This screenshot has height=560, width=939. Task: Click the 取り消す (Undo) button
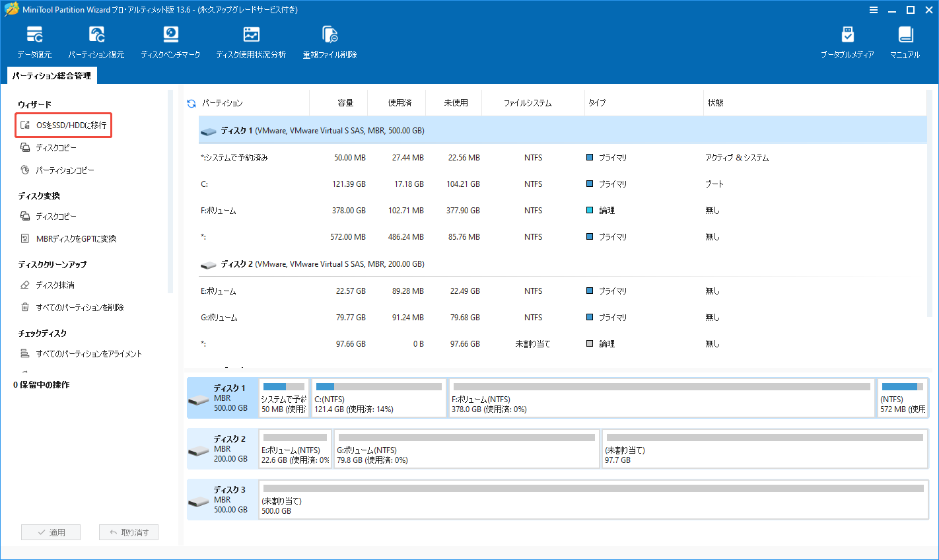click(x=128, y=532)
